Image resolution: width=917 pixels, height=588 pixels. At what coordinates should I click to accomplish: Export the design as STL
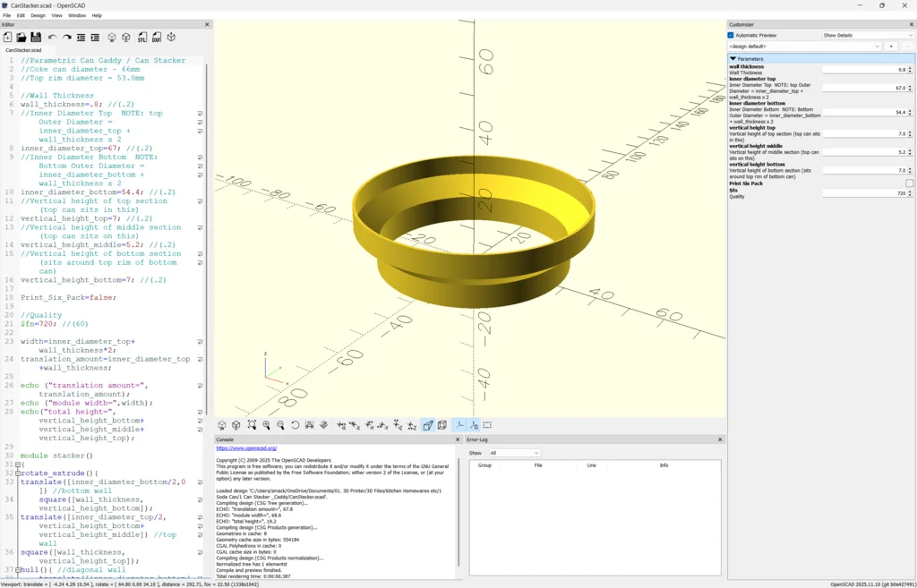pyautogui.click(x=141, y=38)
